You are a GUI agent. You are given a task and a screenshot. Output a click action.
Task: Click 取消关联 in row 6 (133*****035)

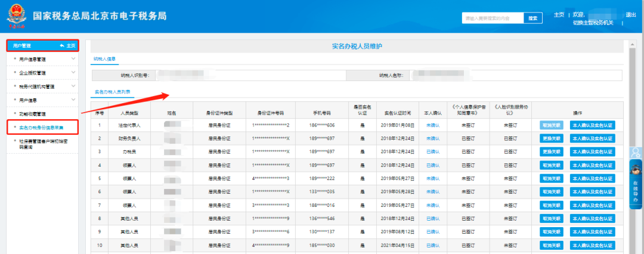[x=552, y=192]
